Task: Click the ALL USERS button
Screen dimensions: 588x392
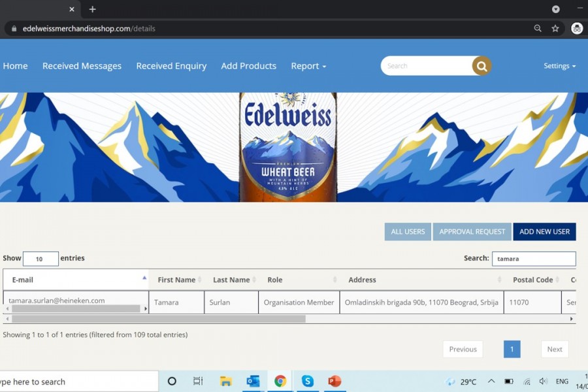Action: coord(408,231)
